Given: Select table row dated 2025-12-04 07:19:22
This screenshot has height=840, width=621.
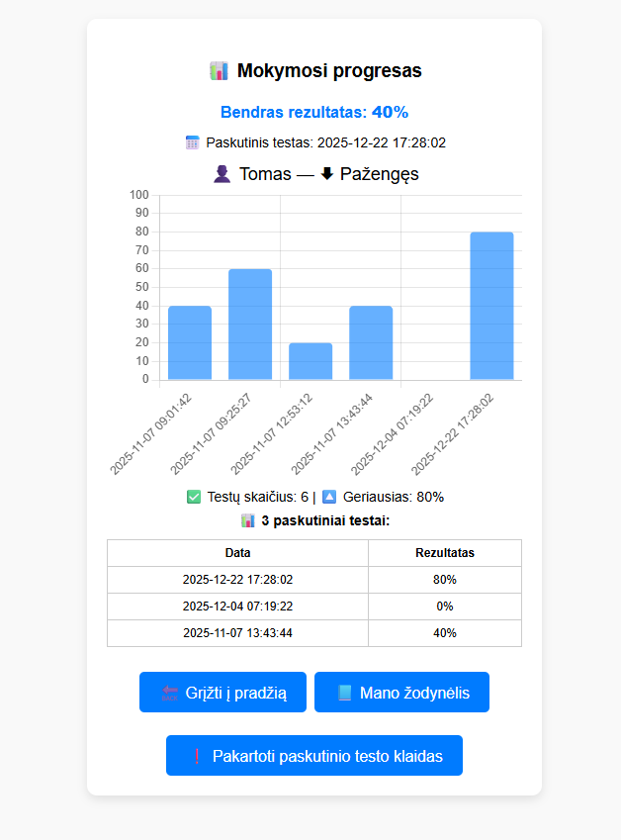Looking at the screenshot, I should tap(237, 607).
